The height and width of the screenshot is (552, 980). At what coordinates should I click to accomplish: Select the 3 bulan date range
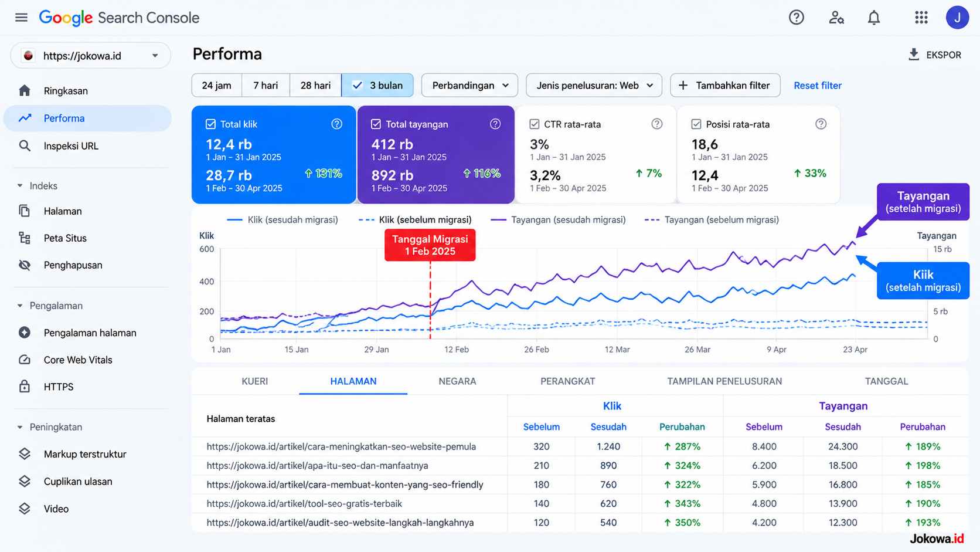point(377,85)
